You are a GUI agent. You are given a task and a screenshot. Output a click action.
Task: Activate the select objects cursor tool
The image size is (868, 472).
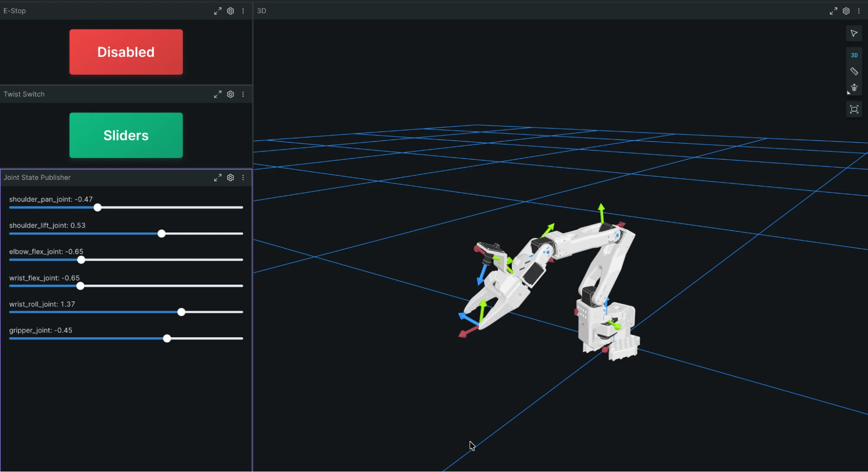click(854, 33)
